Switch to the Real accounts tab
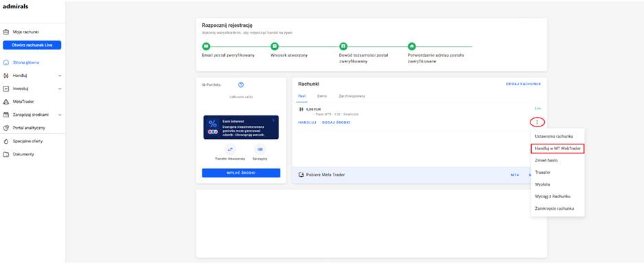Screen dimensions: 644x264 tap(302, 96)
